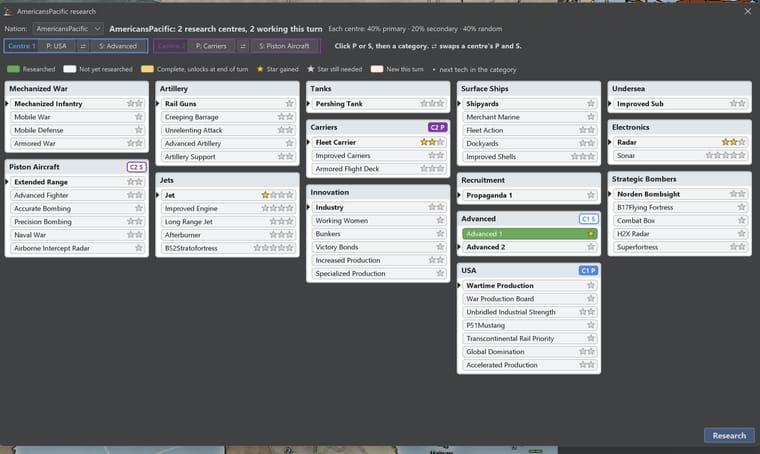Viewport: 760px width, 454px height.
Task: Click the next-tech arrow beside Advanced 2
Action: click(459, 247)
